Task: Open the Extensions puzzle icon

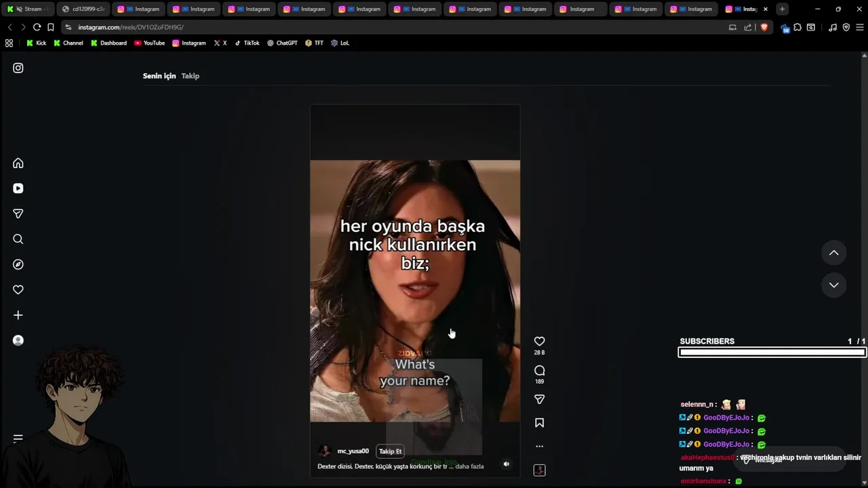Action: click(797, 27)
